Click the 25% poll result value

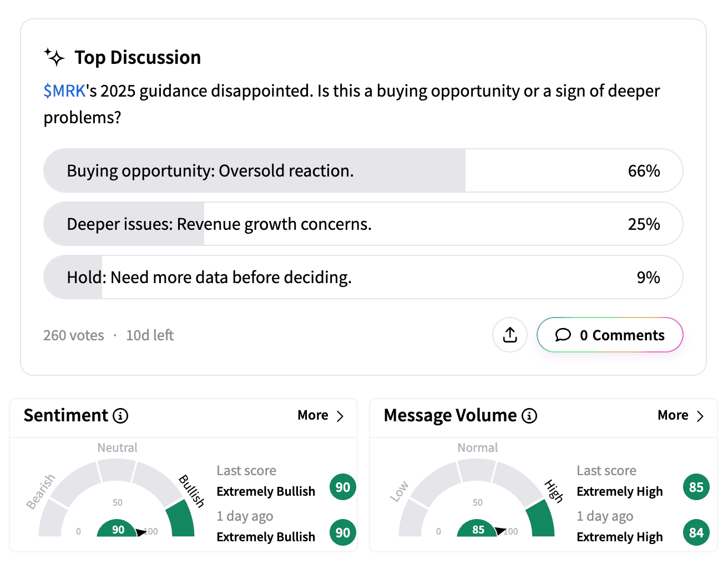pyautogui.click(x=644, y=224)
